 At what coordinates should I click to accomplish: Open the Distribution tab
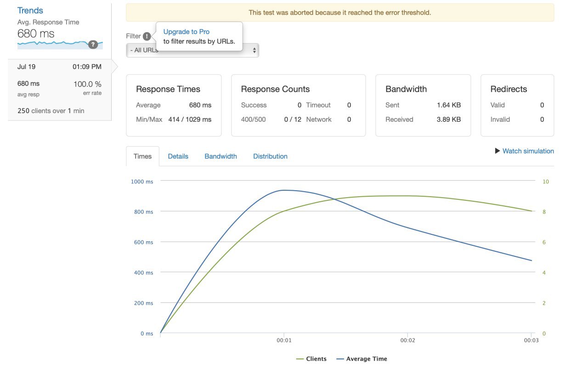(270, 156)
